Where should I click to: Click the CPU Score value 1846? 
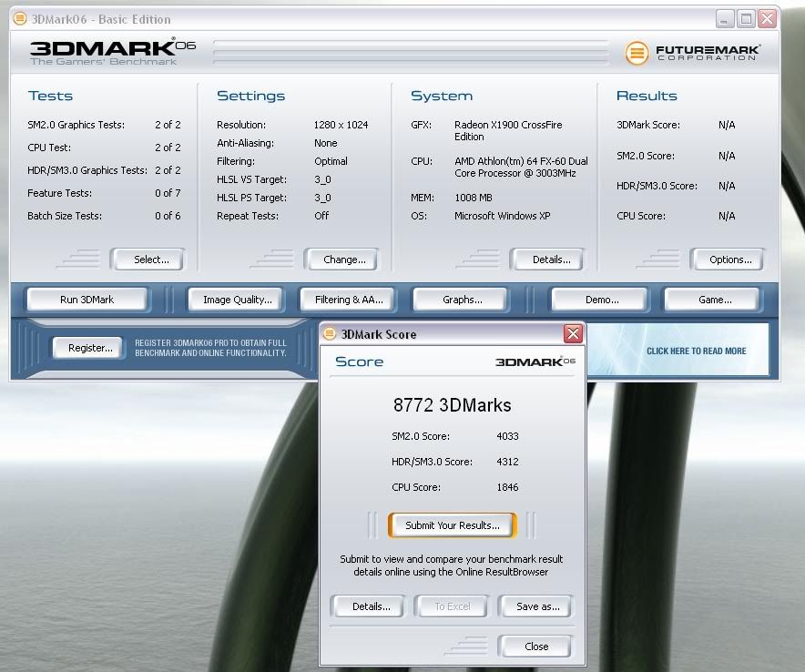pyautogui.click(x=507, y=487)
